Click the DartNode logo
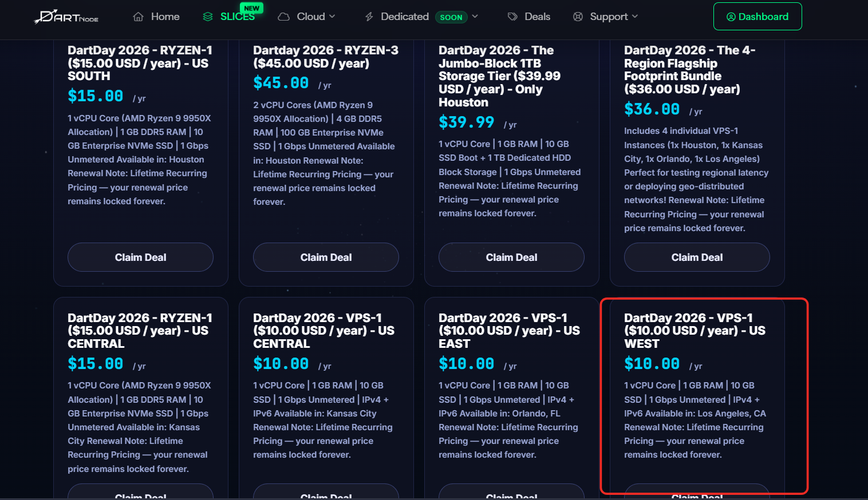This screenshot has width=868, height=500. (66, 17)
